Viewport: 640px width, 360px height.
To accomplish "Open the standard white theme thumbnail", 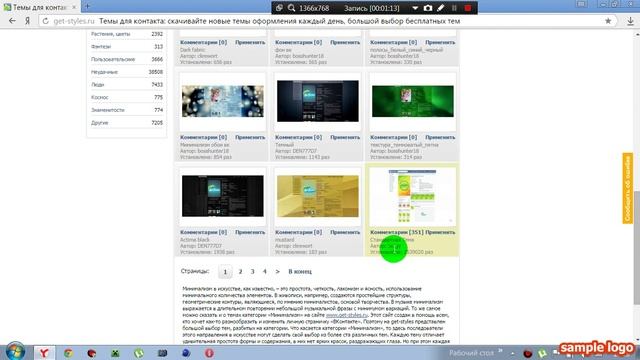I will (413, 196).
